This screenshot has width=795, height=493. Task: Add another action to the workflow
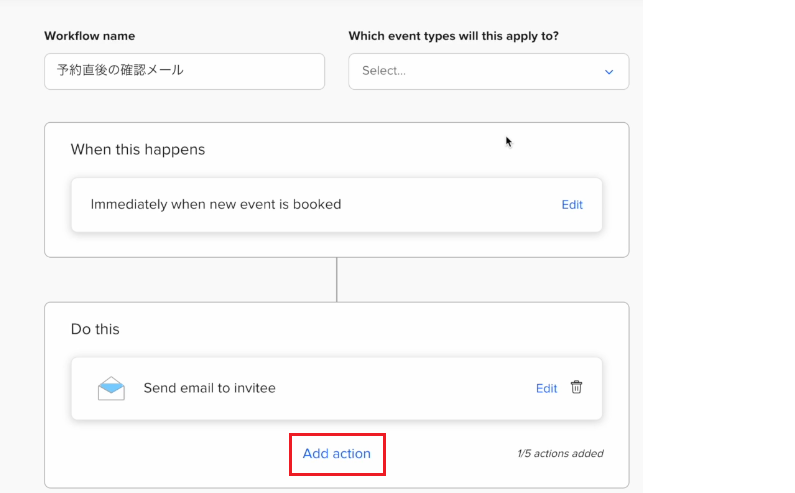pos(337,453)
